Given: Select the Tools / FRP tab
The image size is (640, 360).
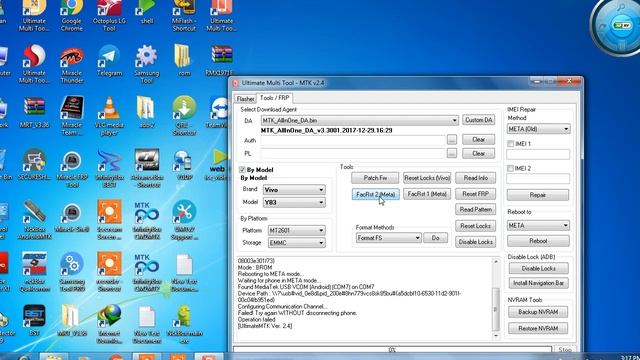Looking at the screenshot, I should coord(274,98).
